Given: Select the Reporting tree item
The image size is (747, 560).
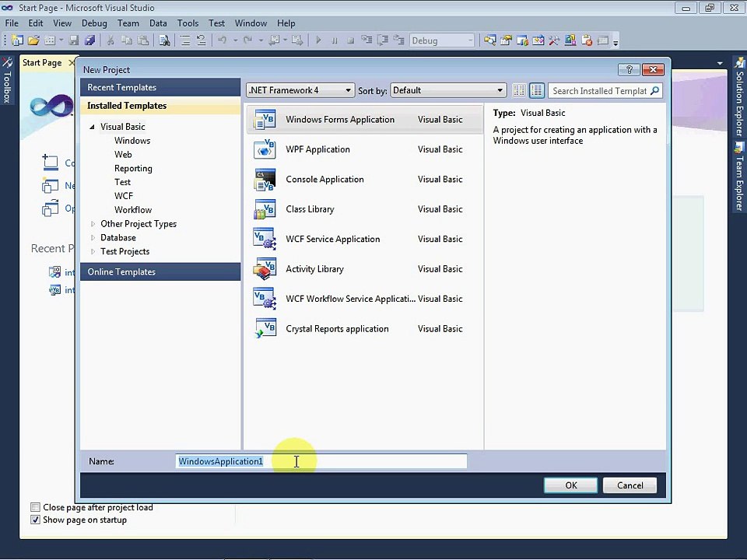Looking at the screenshot, I should point(133,168).
